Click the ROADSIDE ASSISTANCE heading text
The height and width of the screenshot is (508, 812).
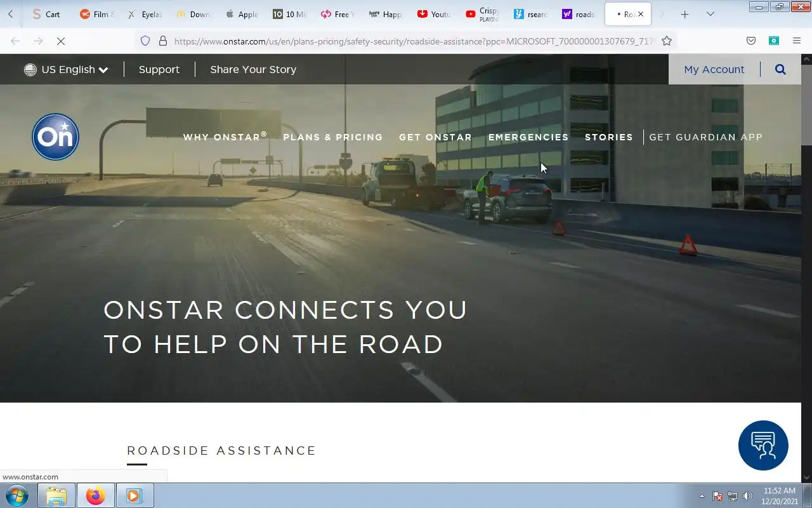point(221,450)
